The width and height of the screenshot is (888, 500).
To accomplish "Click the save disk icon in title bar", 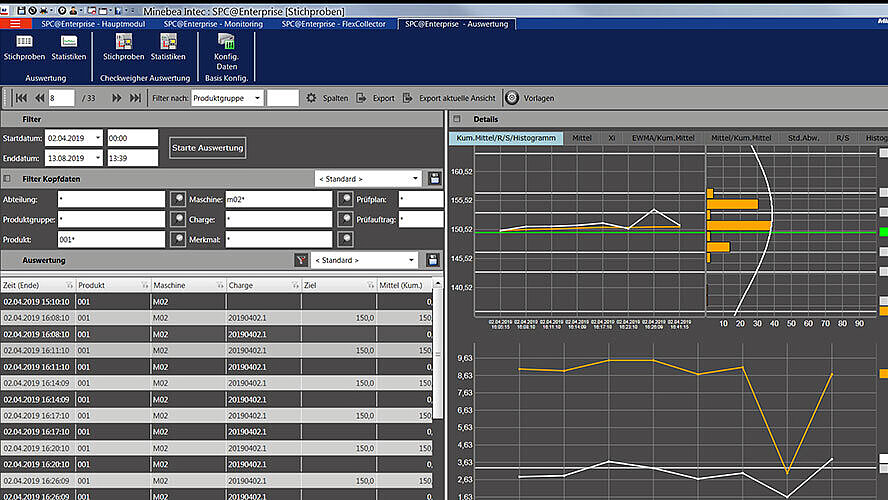I will 21,11.
